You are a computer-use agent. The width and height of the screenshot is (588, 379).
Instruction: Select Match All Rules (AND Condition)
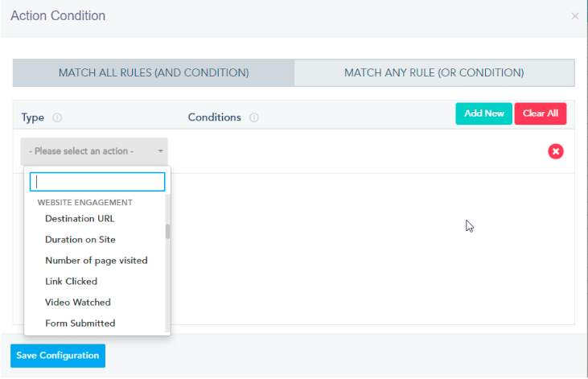[x=154, y=72]
